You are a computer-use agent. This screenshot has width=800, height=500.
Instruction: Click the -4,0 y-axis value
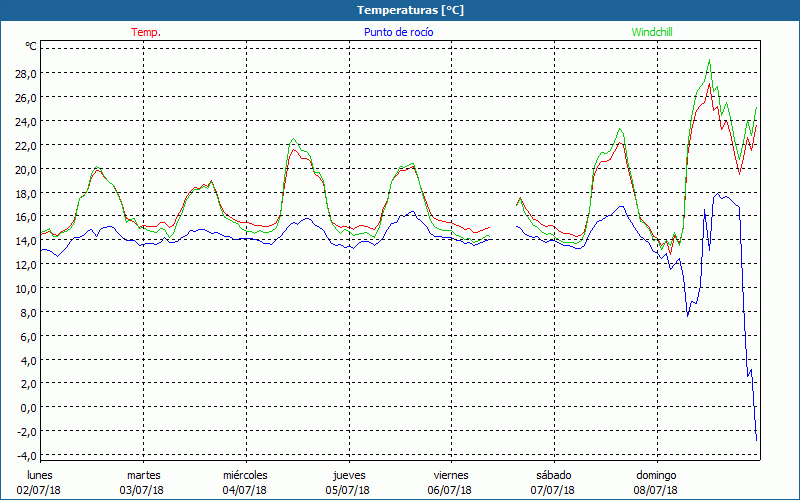[x=27, y=456]
